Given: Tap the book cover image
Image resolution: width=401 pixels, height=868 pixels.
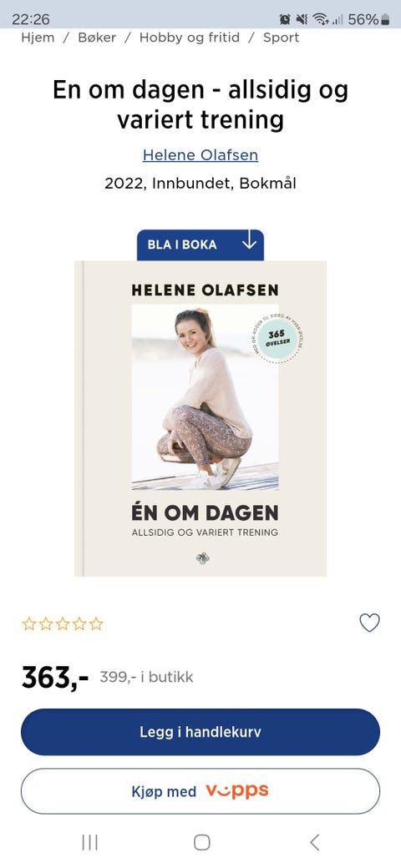Looking at the screenshot, I should [200, 418].
